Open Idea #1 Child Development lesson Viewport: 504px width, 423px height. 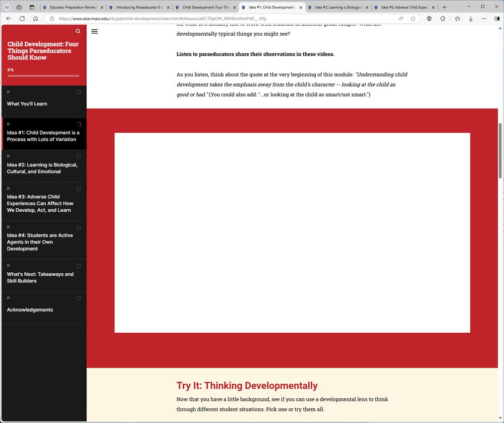pos(44,134)
